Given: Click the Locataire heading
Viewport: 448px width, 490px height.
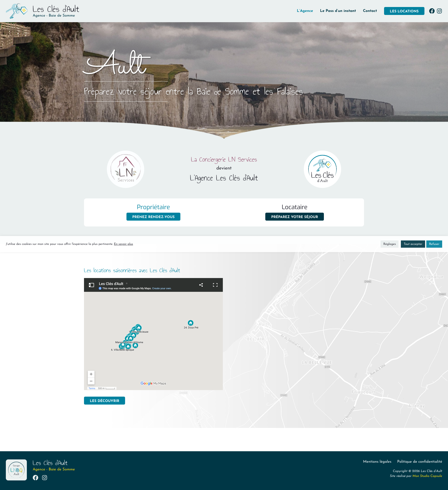Looking at the screenshot, I should click(294, 207).
